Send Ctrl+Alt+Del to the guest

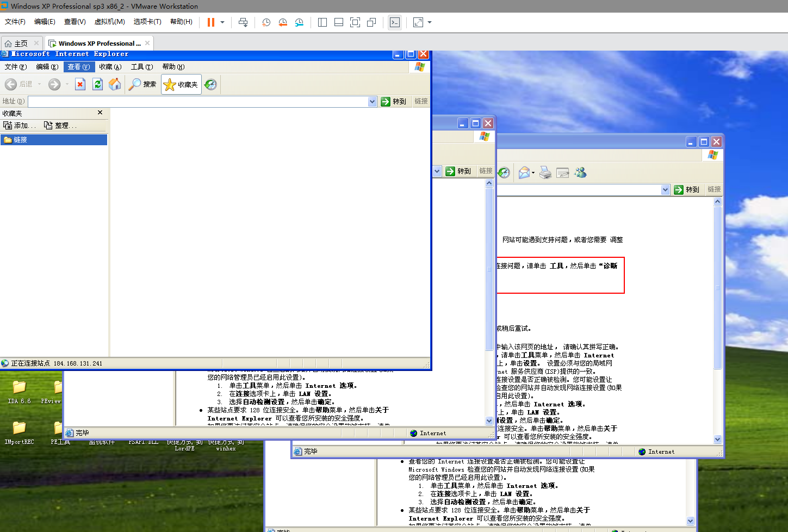243,22
